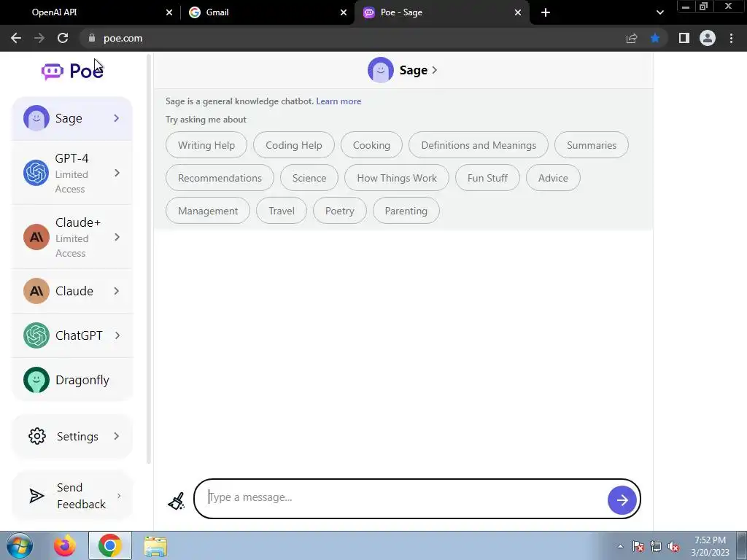Screen dimensions: 747x560
Task: Open Sage details via header chevron
Action: click(x=435, y=70)
